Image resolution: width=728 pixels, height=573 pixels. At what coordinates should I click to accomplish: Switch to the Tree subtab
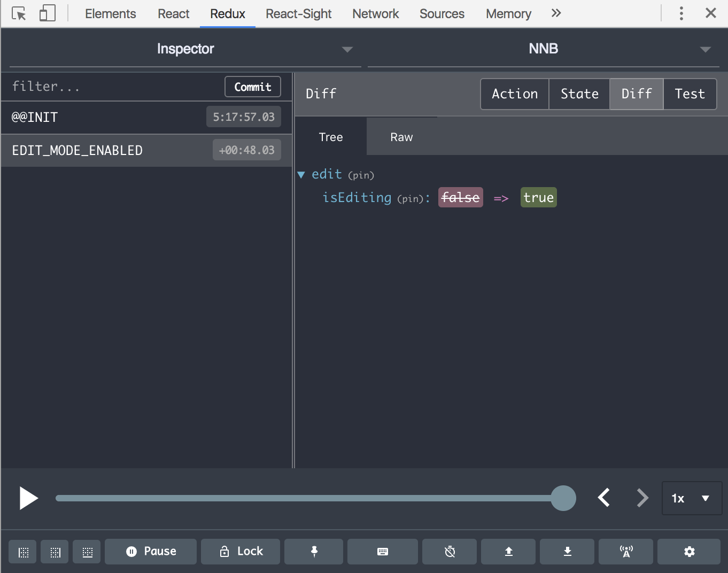coord(331,137)
